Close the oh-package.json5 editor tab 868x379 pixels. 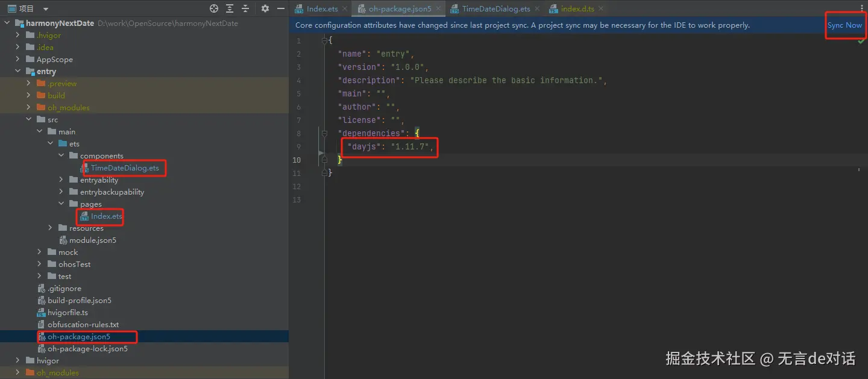click(438, 8)
